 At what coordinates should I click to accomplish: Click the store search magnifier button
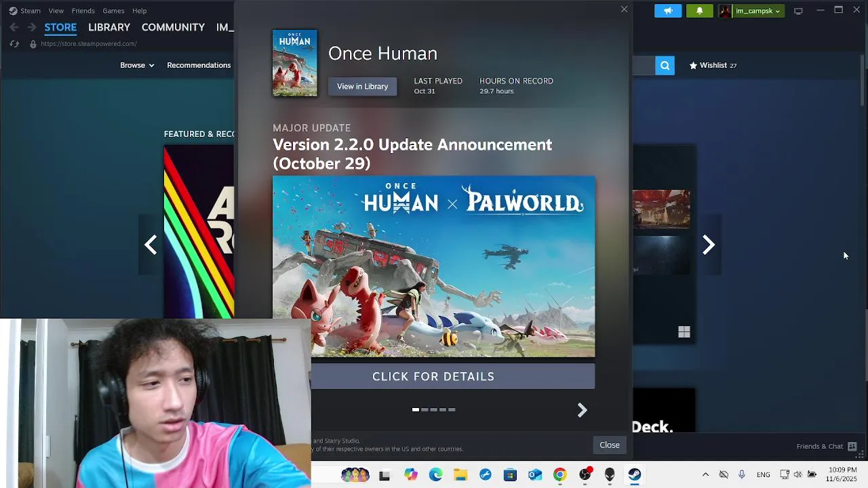point(665,65)
